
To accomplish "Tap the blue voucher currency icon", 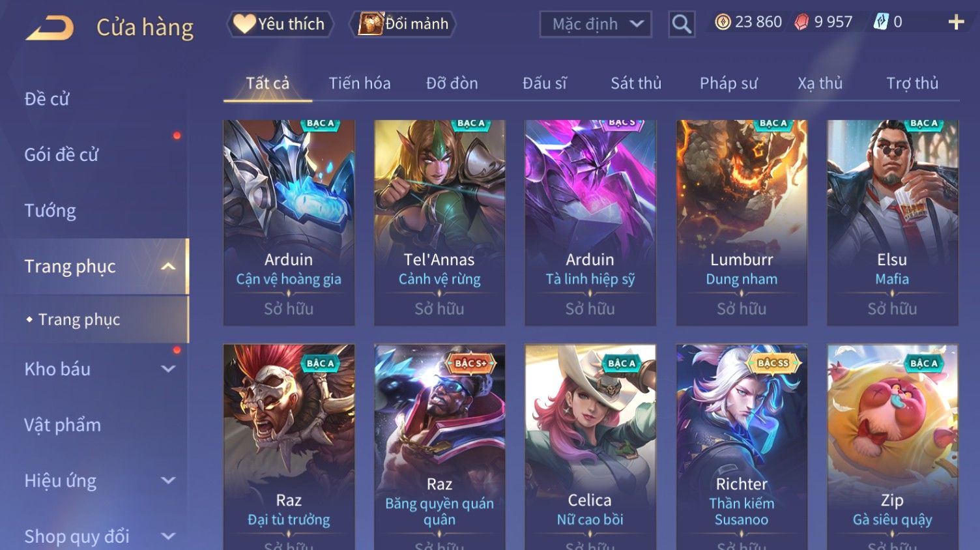I will click(880, 22).
